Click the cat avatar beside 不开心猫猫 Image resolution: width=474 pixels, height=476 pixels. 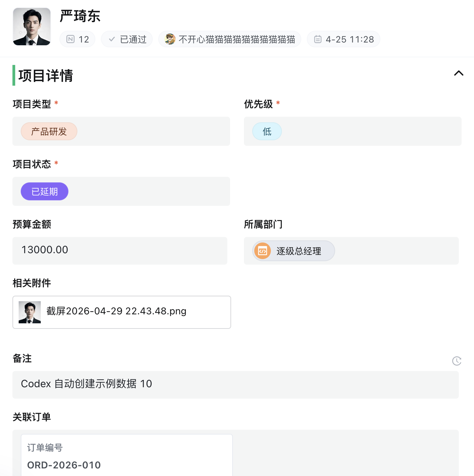click(x=170, y=39)
